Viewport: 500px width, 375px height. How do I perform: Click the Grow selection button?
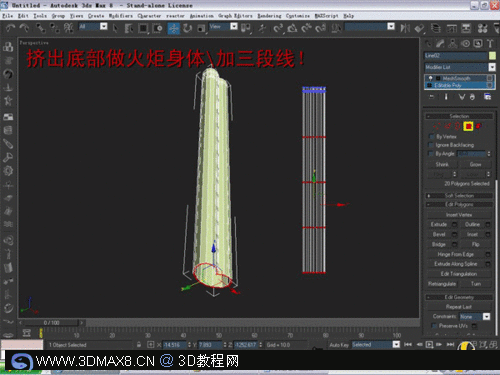[x=475, y=164]
